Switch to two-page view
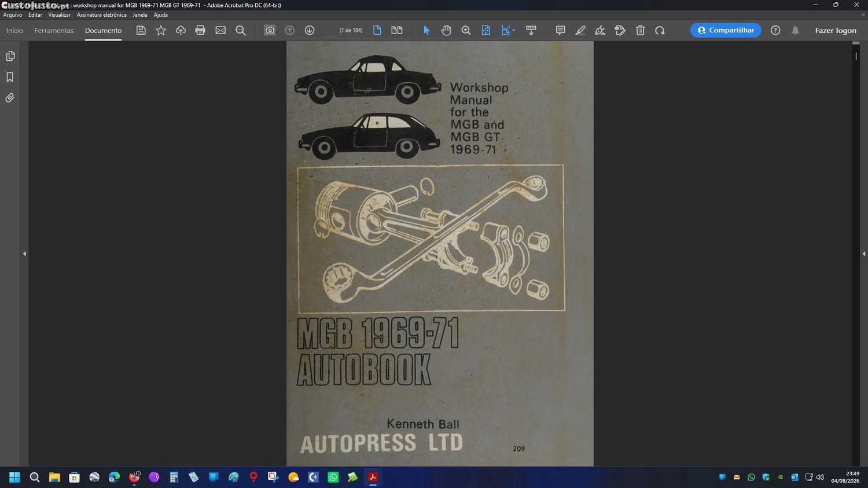The width and height of the screenshot is (868, 488). [397, 30]
